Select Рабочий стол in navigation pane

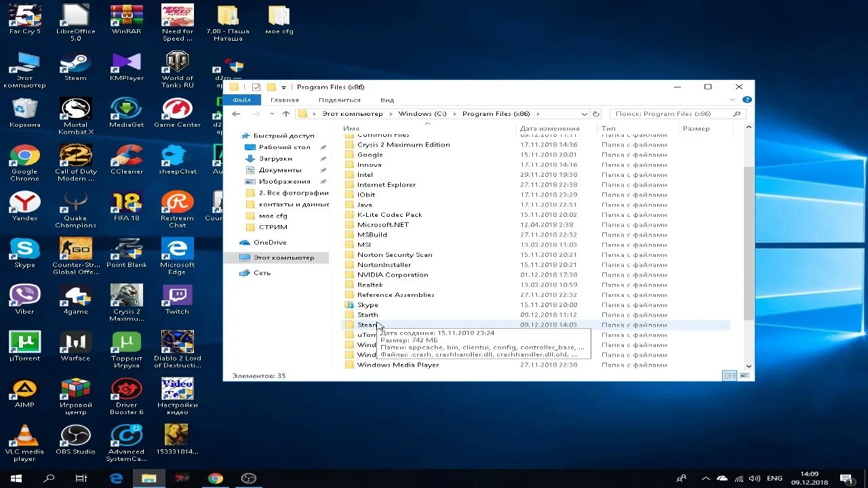[284, 147]
